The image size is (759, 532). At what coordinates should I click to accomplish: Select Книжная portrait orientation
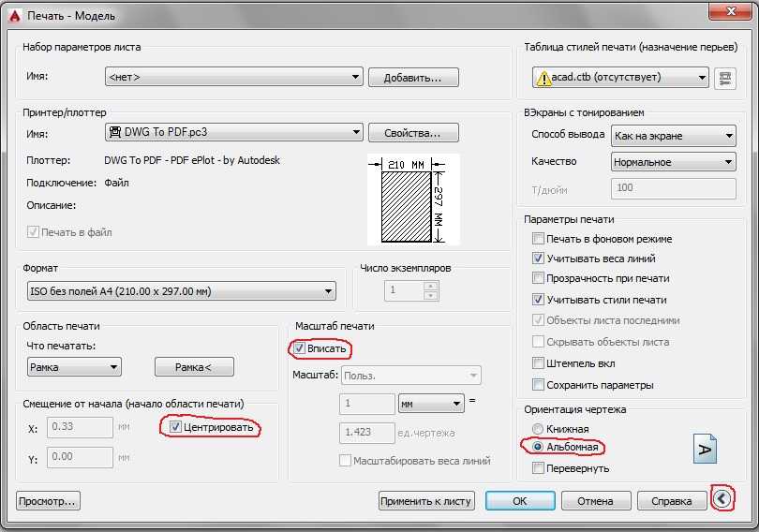pyautogui.click(x=538, y=429)
